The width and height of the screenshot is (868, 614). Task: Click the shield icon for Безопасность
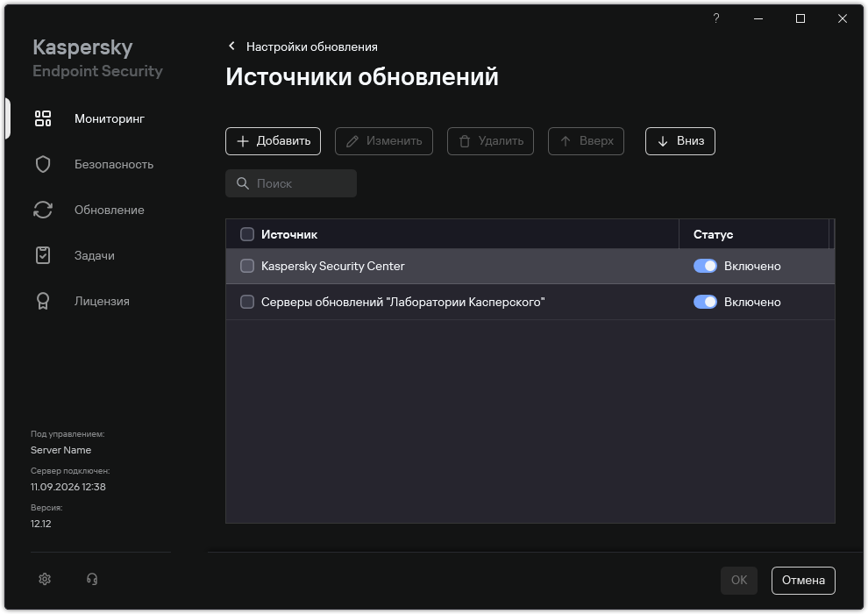tap(43, 164)
